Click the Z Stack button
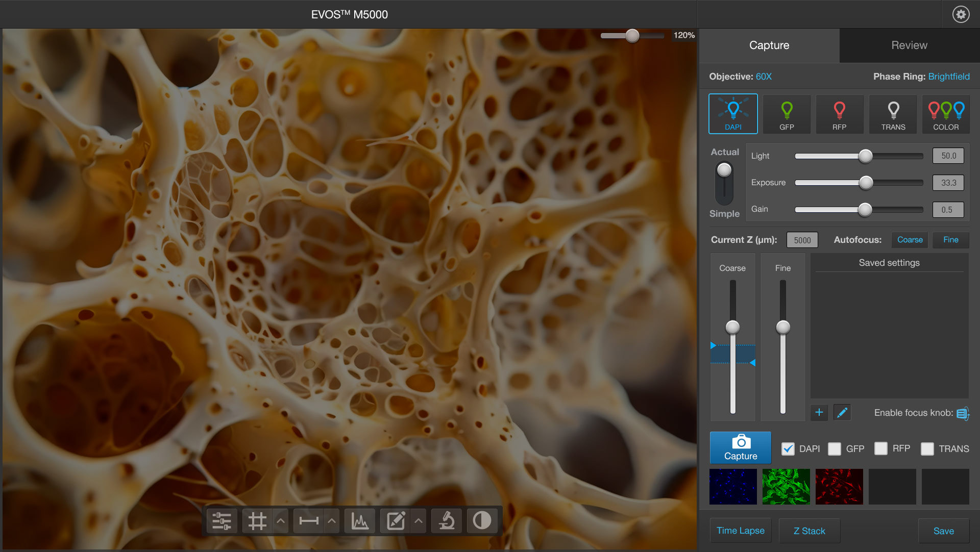Screen dimensions: 980x552 coord(809,531)
